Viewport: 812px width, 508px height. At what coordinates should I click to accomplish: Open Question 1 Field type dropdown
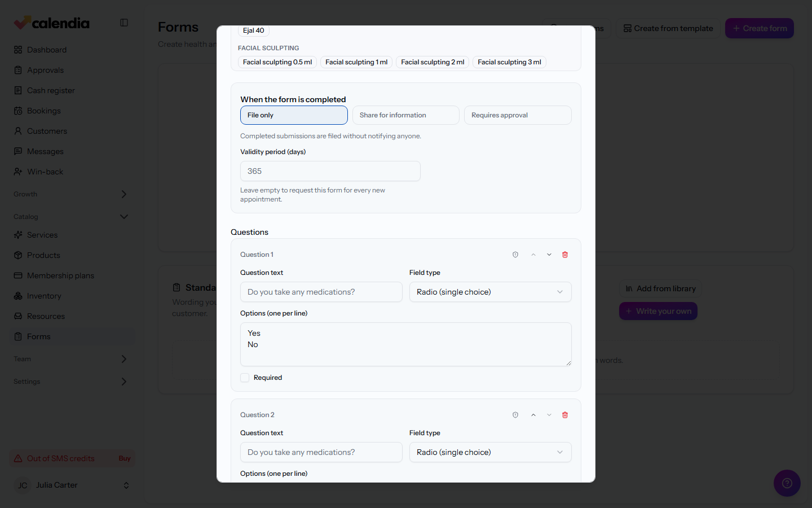pos(491,292)
